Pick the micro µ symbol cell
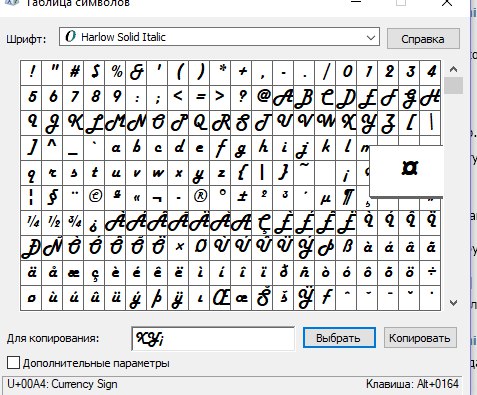Image resolution: width=477 pixels, height=395 pixels. pos(325,197)
